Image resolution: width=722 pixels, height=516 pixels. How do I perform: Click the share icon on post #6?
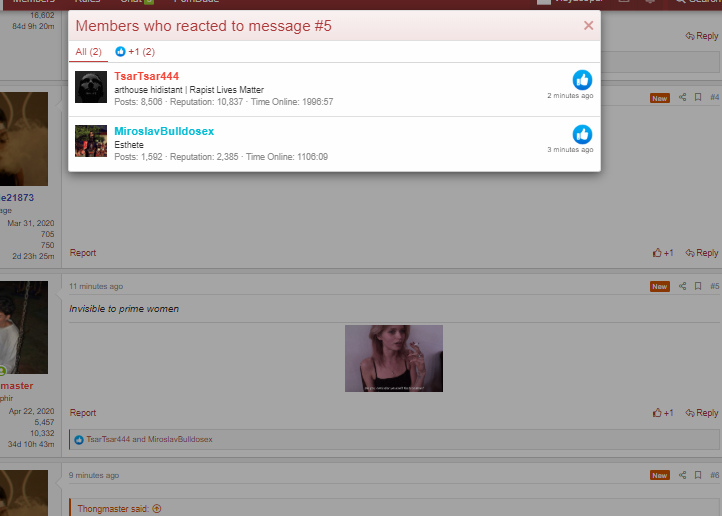682,475
